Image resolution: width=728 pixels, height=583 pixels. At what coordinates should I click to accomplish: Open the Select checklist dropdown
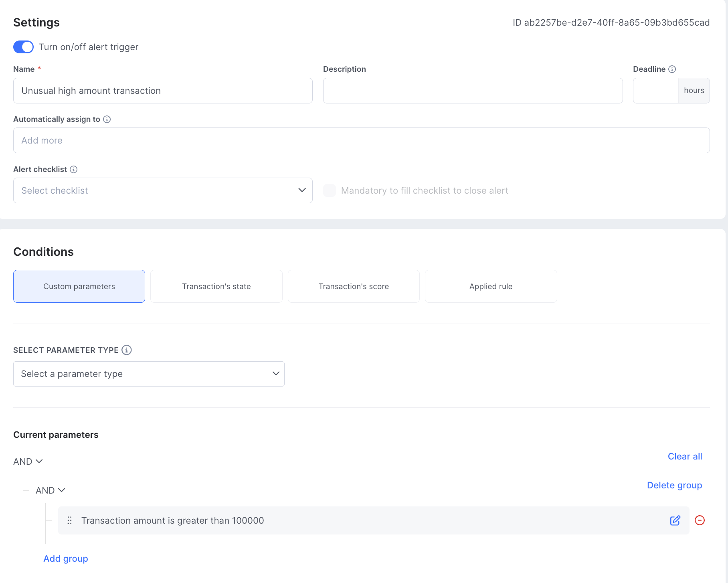click(x=163, y=190)
